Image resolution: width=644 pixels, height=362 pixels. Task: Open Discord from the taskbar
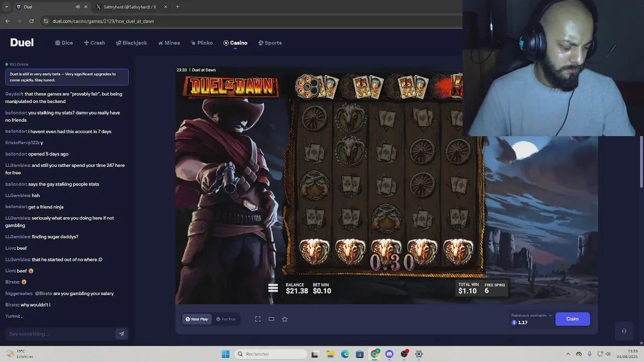tap(389, 354)
